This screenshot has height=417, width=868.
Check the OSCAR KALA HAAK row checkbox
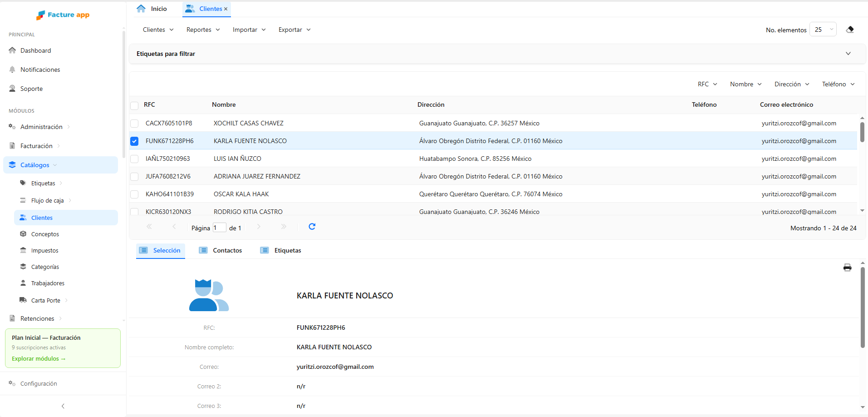coord(134,194)
